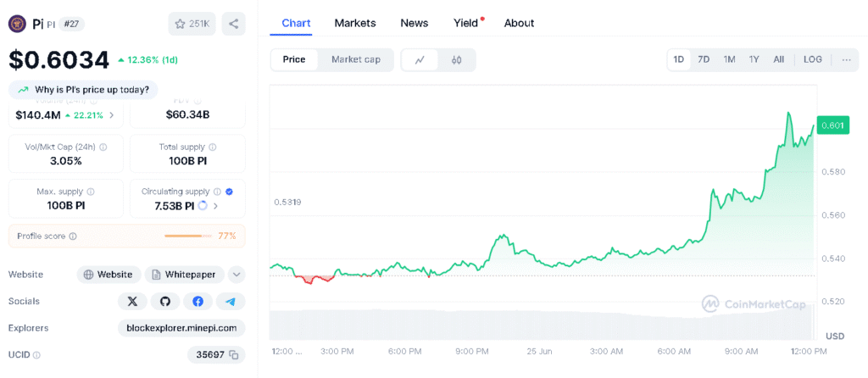The height and width of the screenshot is (378, 868).
Task: Open blockexplorer.minepi.com explorer link
Action: pos(181,328)
